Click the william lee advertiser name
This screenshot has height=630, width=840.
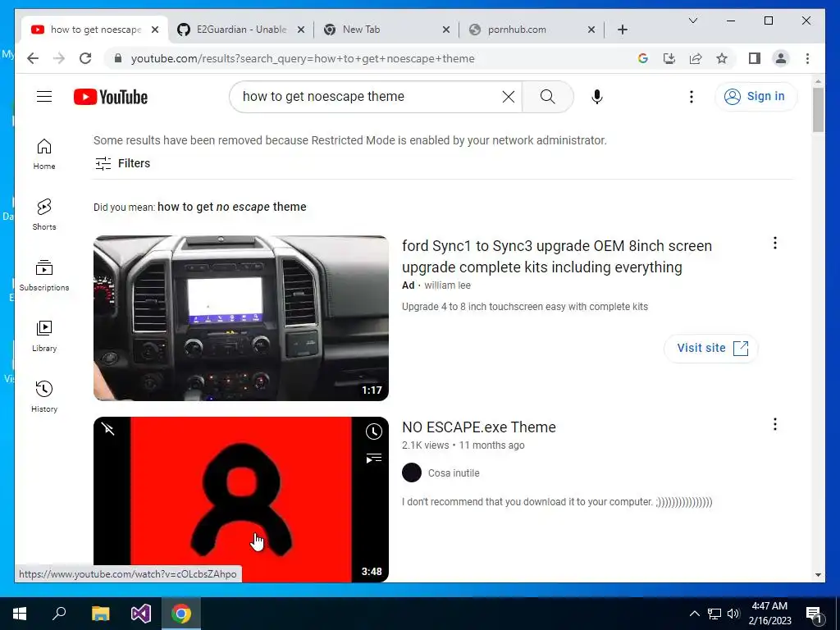(447, 285)
